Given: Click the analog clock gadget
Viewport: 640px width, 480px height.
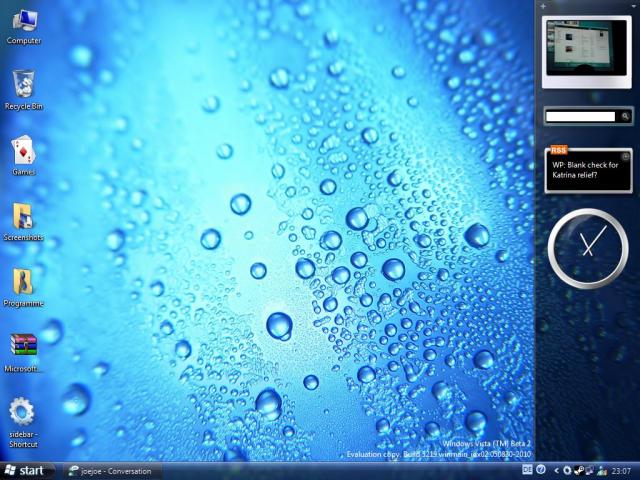Looking at the screenshot, I should click(588, 248).
